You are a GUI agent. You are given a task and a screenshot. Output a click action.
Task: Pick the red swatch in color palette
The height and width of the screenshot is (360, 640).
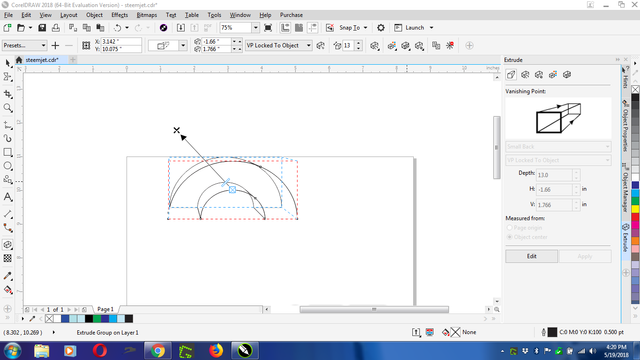point(636,217)
